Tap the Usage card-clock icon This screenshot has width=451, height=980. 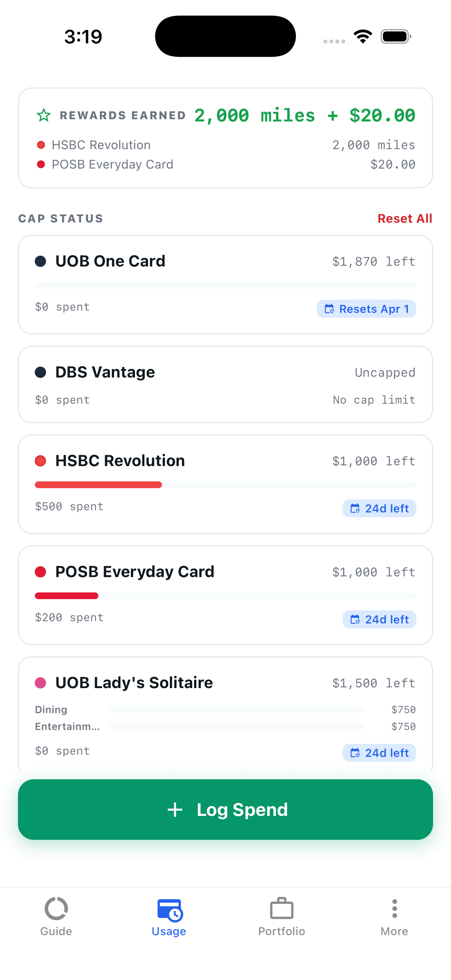(x=169, y=910)
